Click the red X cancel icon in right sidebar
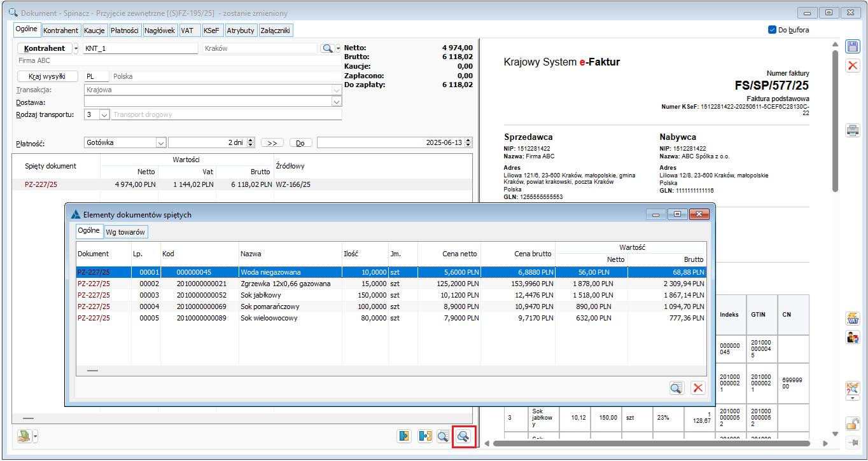The width and height of the screenshot is (868, 461). tap(852, 65)
